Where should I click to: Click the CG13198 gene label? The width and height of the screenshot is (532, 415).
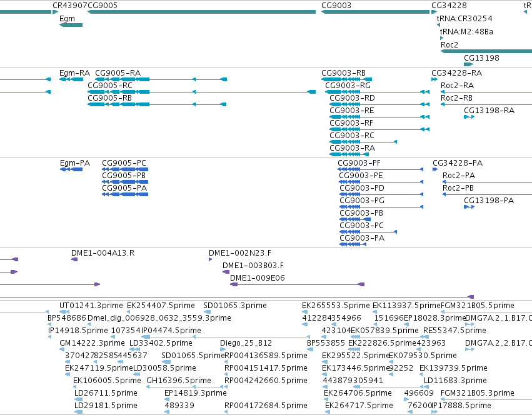click(481, 58)
